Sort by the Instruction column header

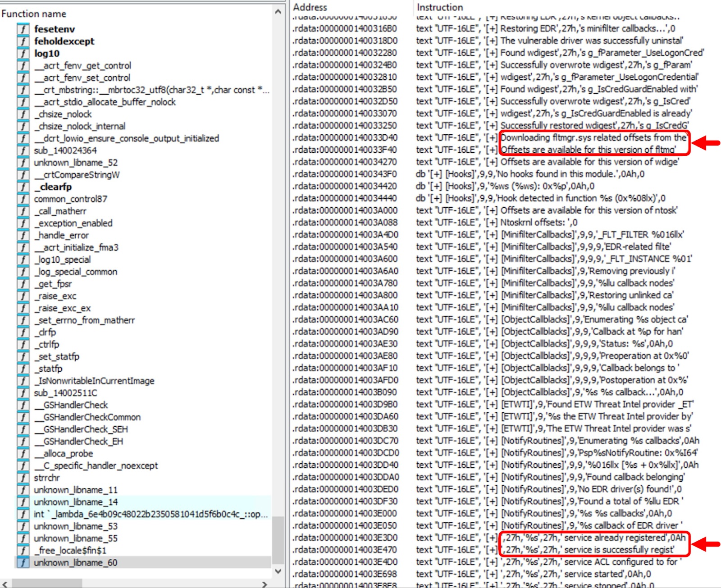439,7
